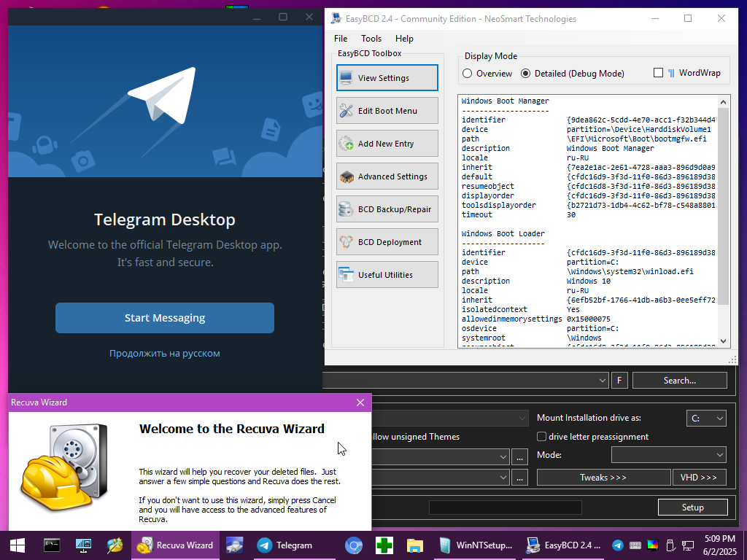Click the Продолжить на русском link

pos(165,354)
